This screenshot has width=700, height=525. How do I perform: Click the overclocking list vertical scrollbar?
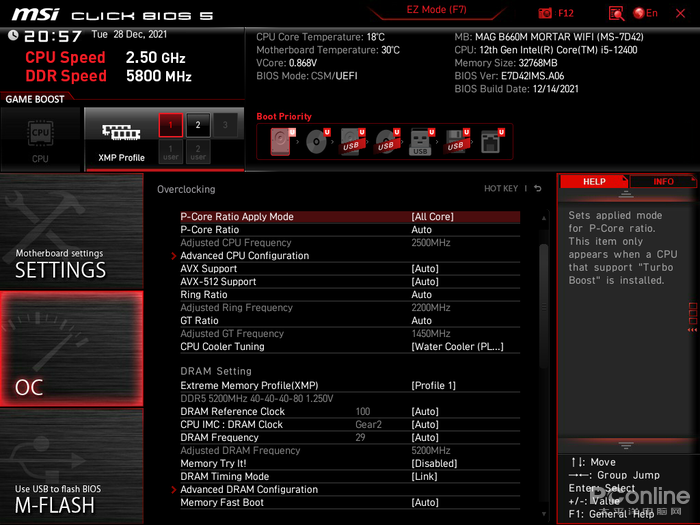pyautogui.click(x=544, y=300)
